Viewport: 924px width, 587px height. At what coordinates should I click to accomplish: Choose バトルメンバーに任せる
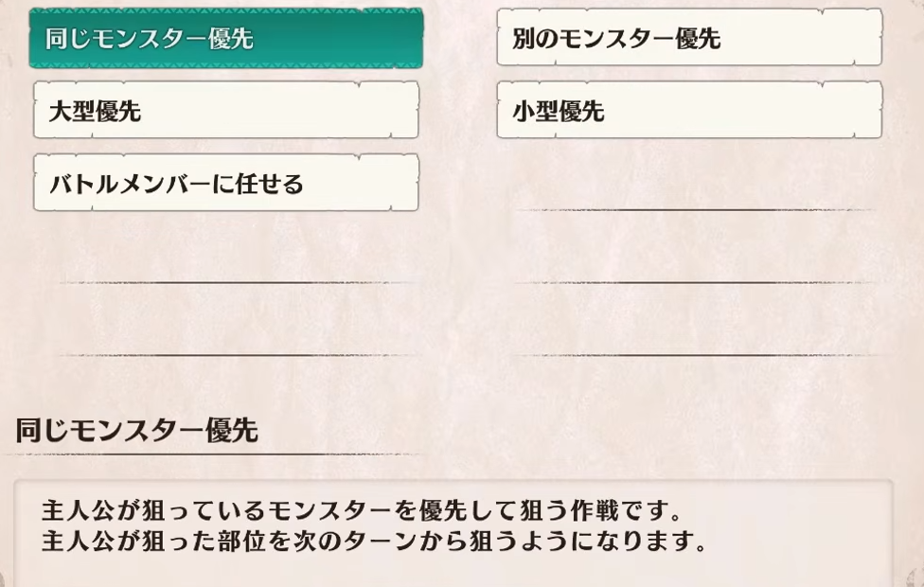coord(225,183)
